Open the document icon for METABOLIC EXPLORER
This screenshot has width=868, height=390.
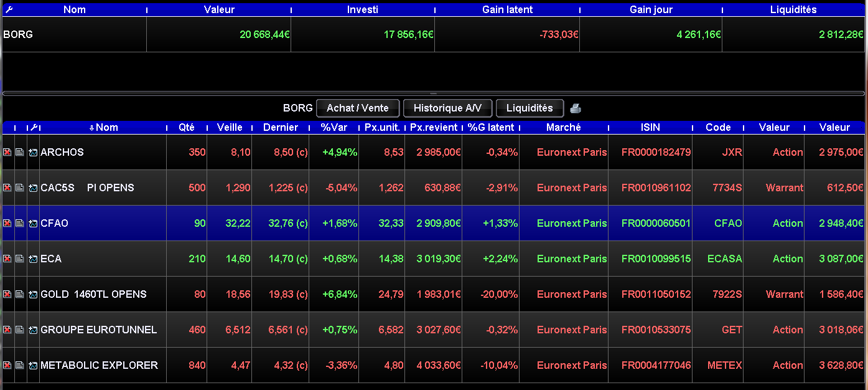tap(20, 366)
